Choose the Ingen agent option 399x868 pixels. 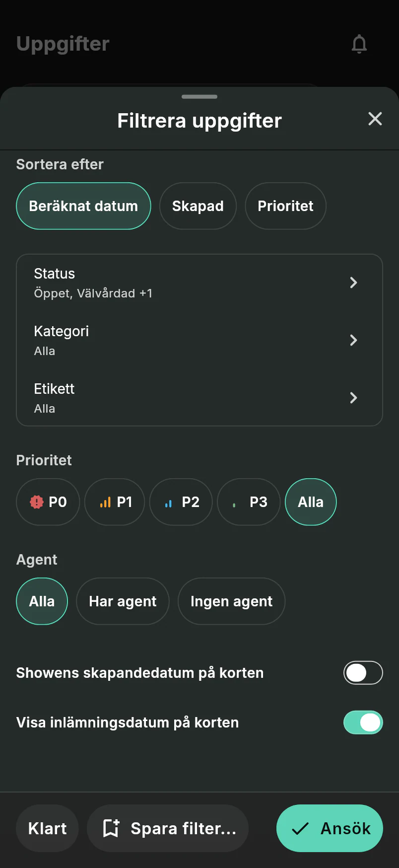point(232,601)
